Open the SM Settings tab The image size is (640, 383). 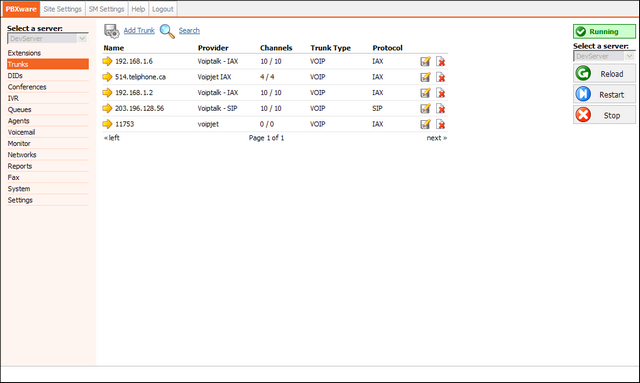107,9
